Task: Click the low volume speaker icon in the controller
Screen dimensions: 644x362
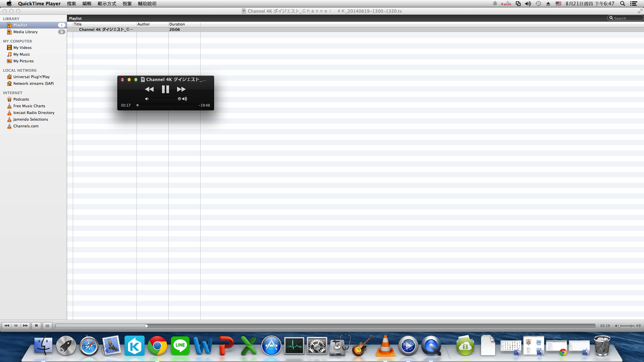Action: point(147,99)
